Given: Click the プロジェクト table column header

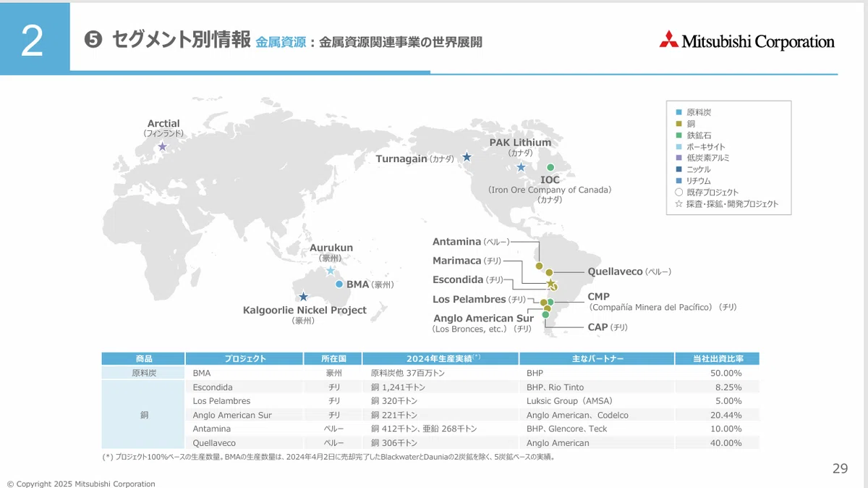Looking at the screenshot, I should point(244,358).
